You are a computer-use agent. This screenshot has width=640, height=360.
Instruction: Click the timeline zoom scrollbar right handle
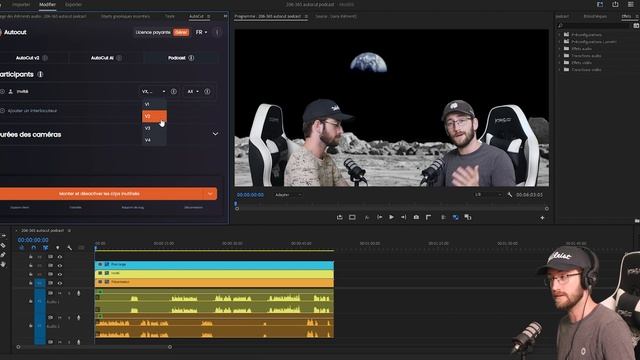coord(170,347)
